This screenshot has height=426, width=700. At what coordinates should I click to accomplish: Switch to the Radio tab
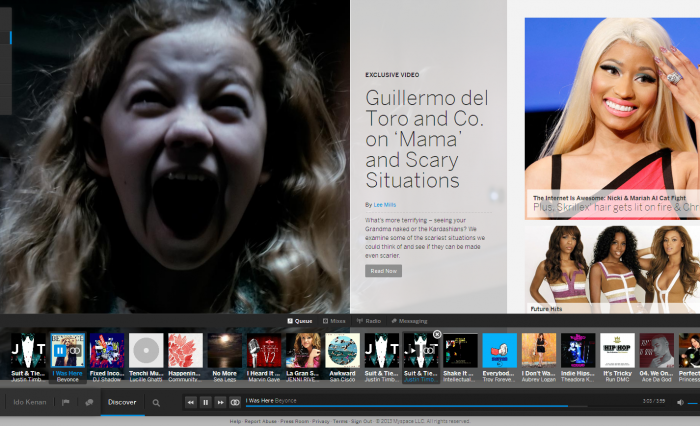pos(369,321)
